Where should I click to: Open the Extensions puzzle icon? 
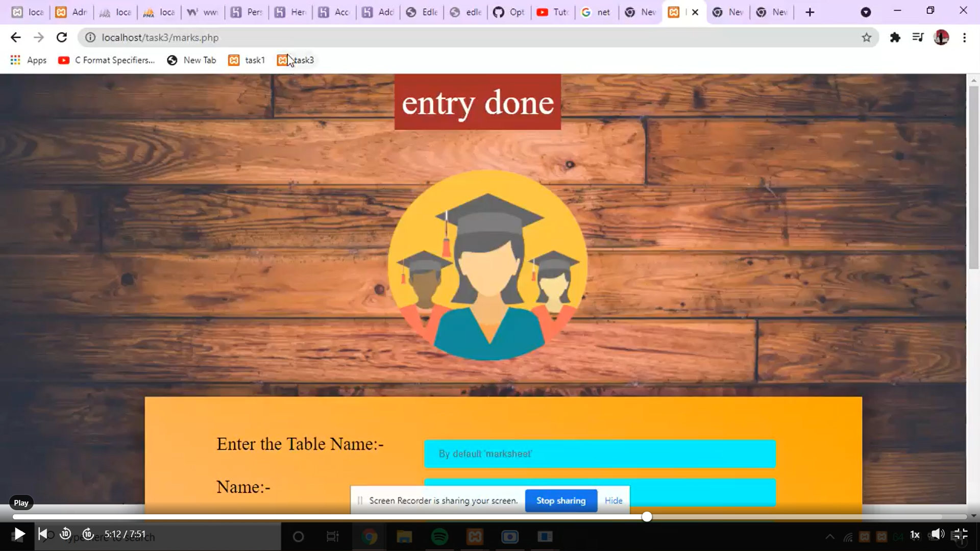(895, 37)
